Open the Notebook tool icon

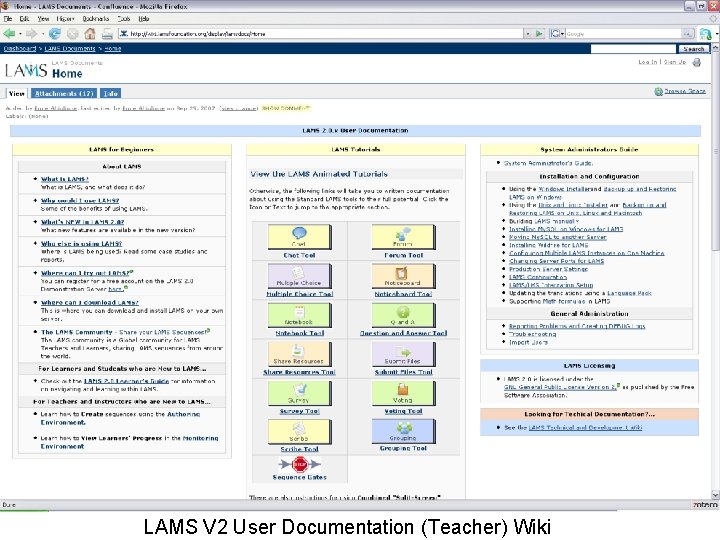[x=299, y=315]
